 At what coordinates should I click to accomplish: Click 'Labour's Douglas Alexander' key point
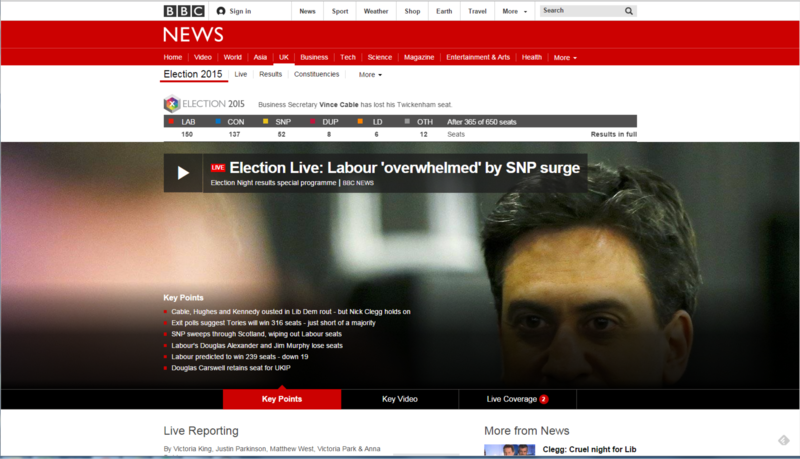pos(257,345)
